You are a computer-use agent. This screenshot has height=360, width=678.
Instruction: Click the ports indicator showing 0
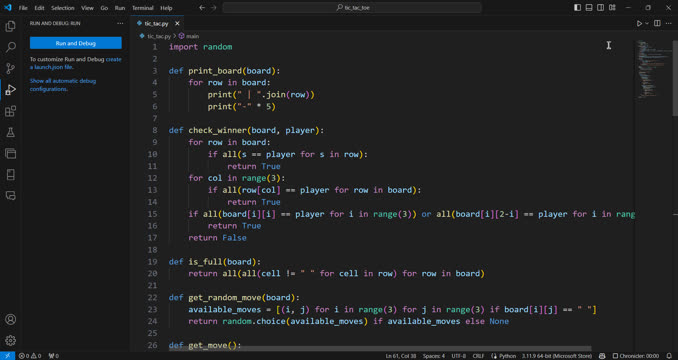[54, 356]
